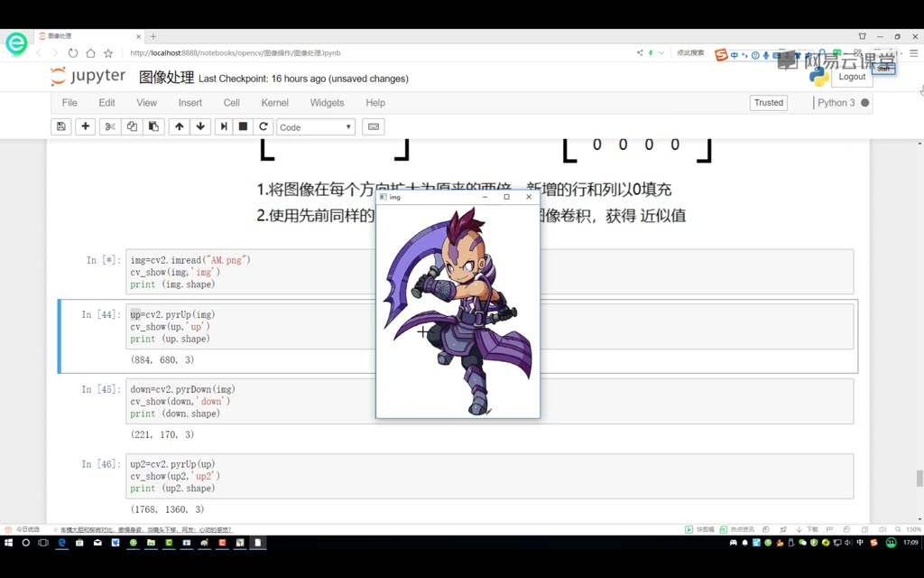This screenshot has width=924, height=578.
Task: Click the Sogou input method S icon
Action: point(721,55)
